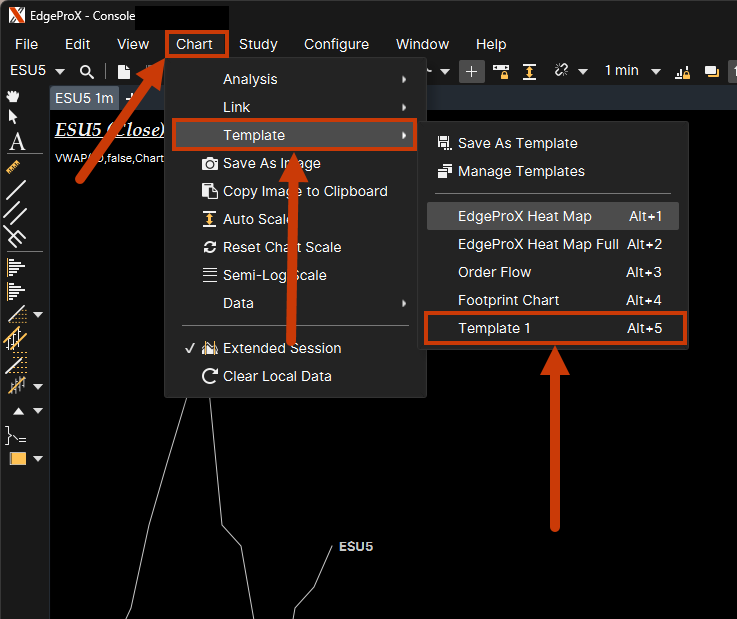Click the crosshair cursor button in toolbar

coord(472,71)
